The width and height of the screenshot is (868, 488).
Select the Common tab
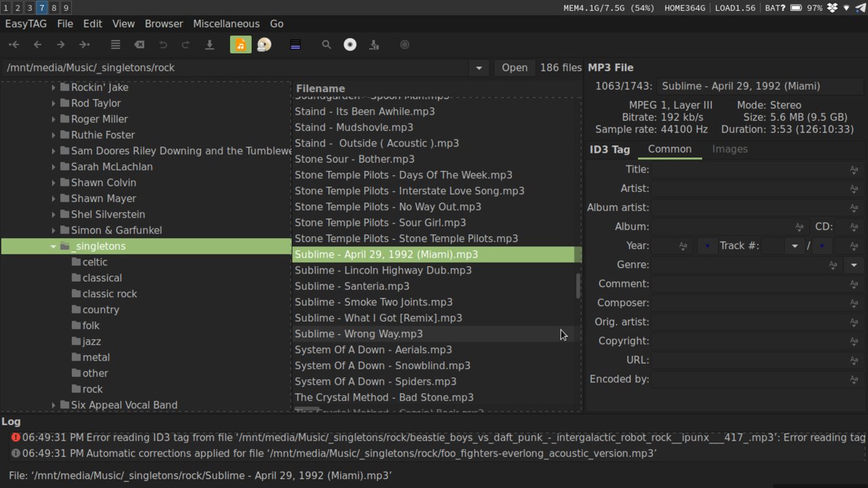coord(670,149)
